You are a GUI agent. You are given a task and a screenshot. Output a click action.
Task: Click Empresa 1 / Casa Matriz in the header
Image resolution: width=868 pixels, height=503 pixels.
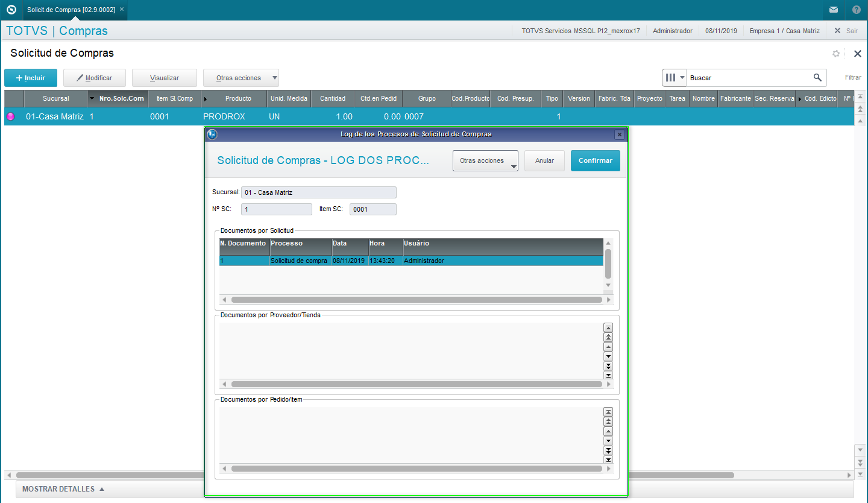[784, 31]
